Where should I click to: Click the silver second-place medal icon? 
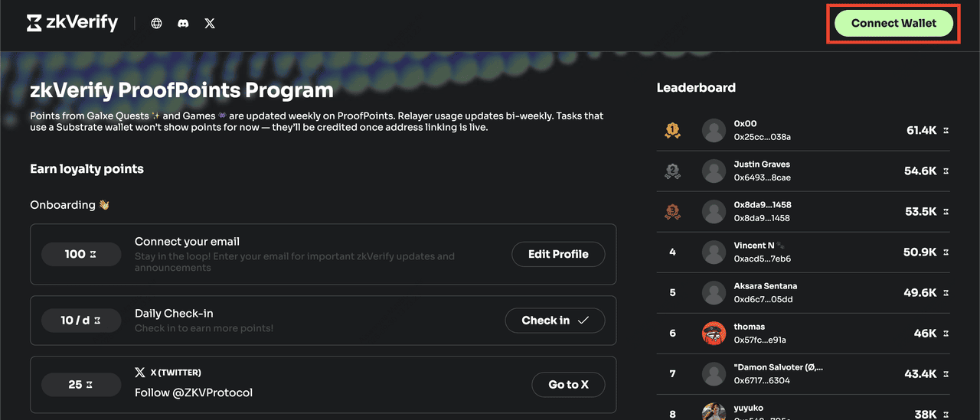pyautogui.click(x=672, y=171)
